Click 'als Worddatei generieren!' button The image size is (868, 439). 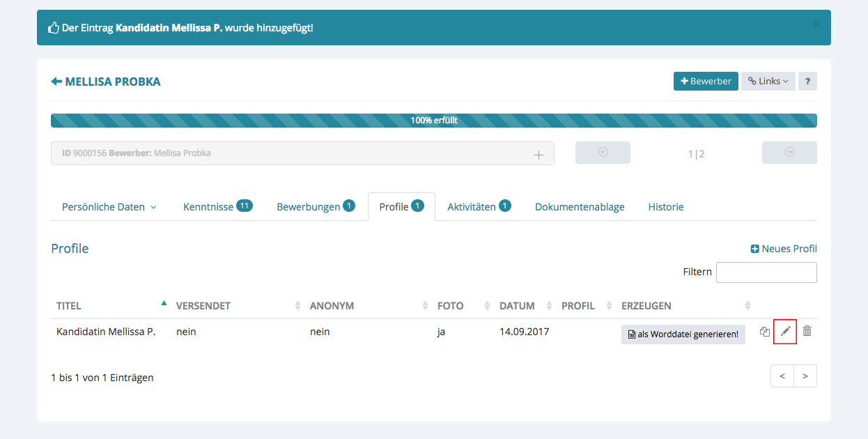pyautogui.click(x=683, y=334)
